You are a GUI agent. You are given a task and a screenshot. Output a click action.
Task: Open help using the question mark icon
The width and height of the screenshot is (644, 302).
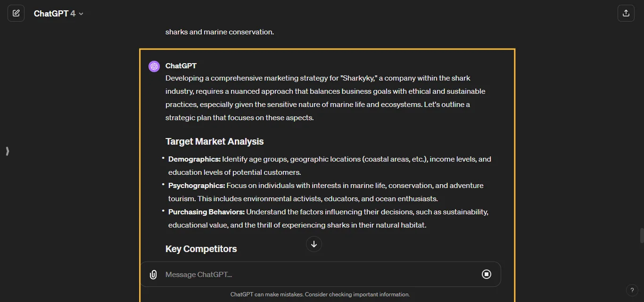tap(632, 290)
